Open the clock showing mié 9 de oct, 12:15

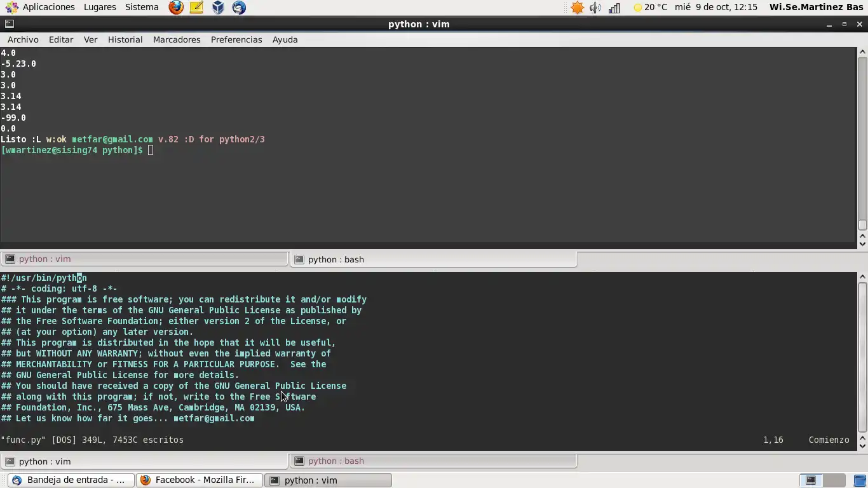click(x=716, y=8)
